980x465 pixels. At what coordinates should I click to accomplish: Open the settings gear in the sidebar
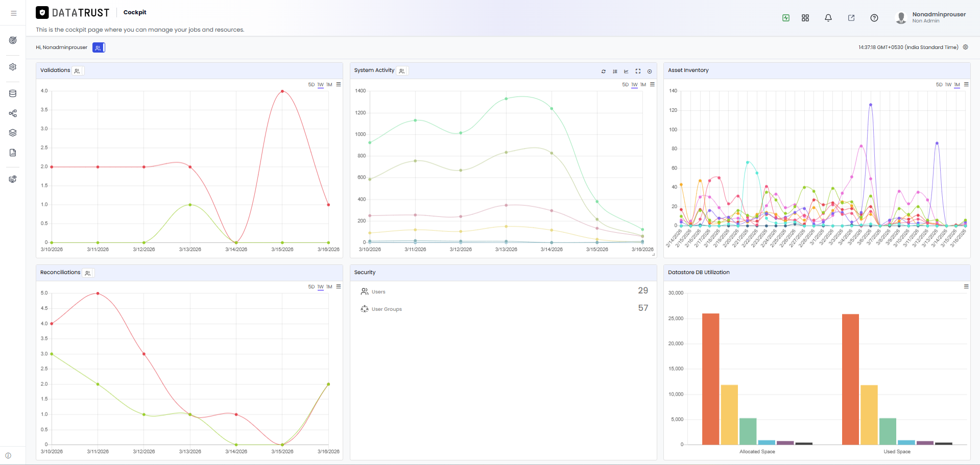point(13,67)
